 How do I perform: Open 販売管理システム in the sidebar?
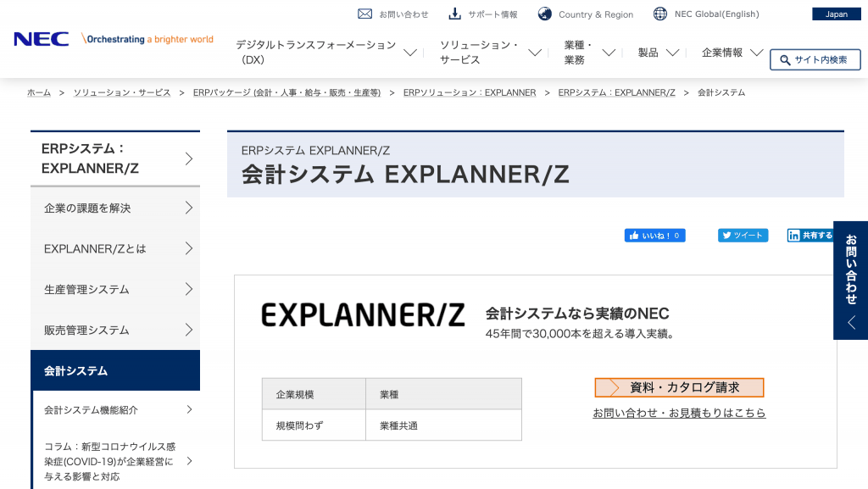(x=115, y=331)
